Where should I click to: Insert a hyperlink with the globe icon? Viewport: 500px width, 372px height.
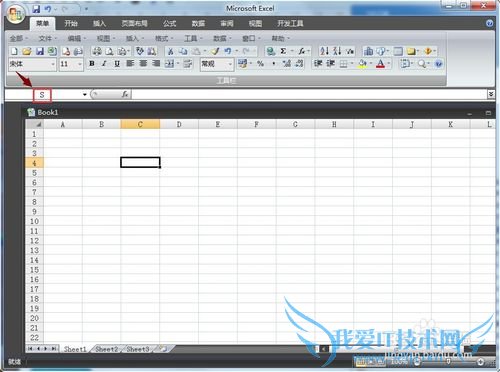tap(271, 51)
